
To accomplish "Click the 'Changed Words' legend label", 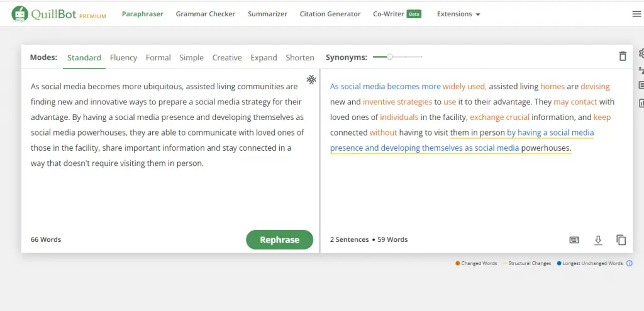I will (479, 263).
